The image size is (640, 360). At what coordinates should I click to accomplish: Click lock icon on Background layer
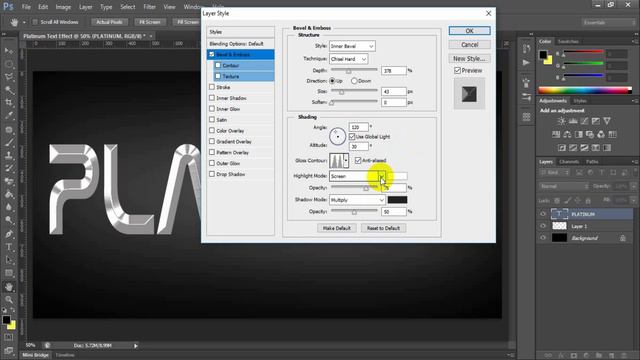pyautogui.click(x=622, y=238)
